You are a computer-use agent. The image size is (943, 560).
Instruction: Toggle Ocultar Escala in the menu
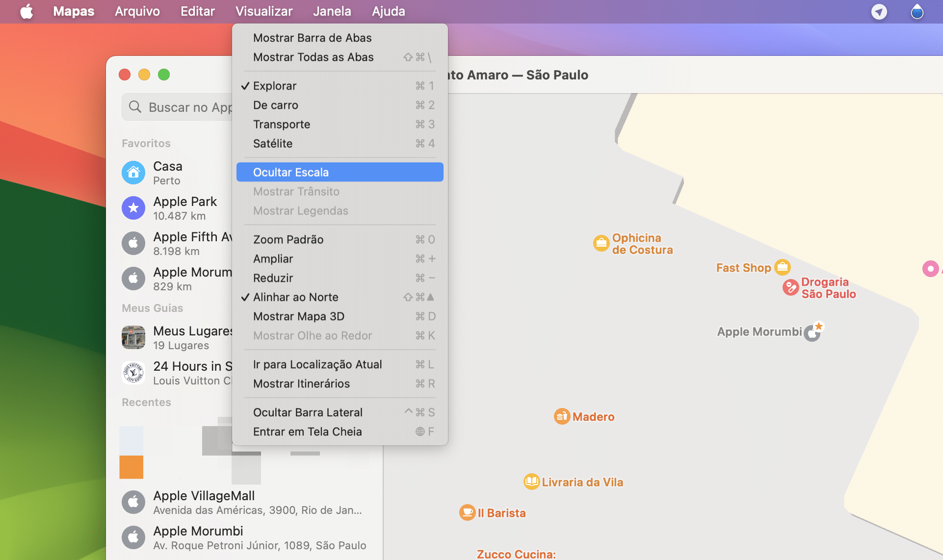pyautogui.click(x=340, y=172)
